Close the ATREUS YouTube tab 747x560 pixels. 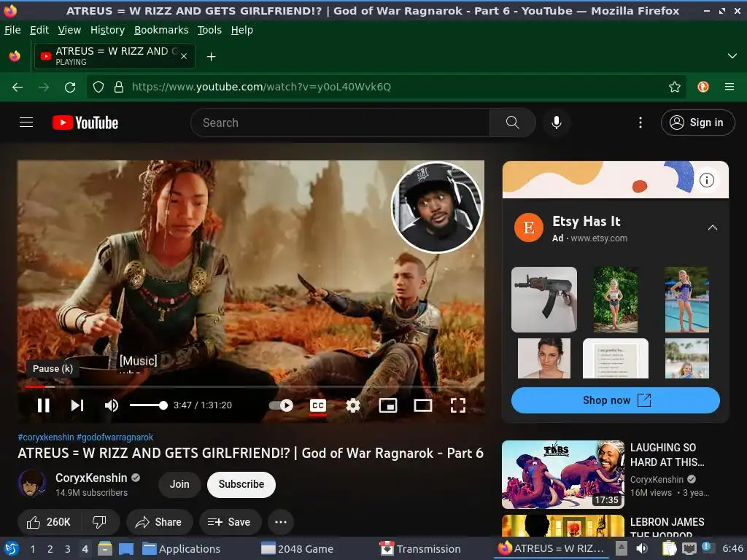pyautogui.click(x=184, y=56)
